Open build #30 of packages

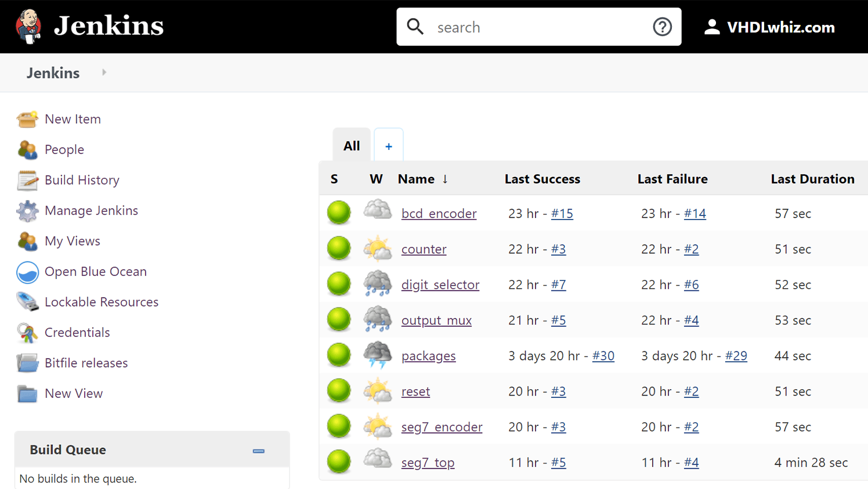click(603, 355)
